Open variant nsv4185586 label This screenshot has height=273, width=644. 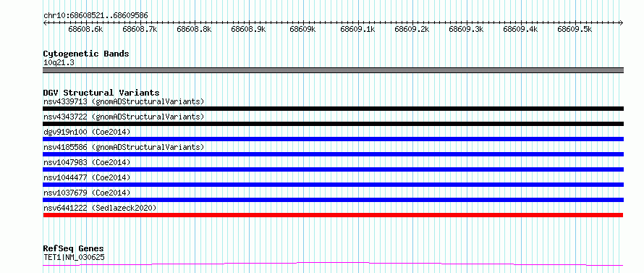coord(124,147)
